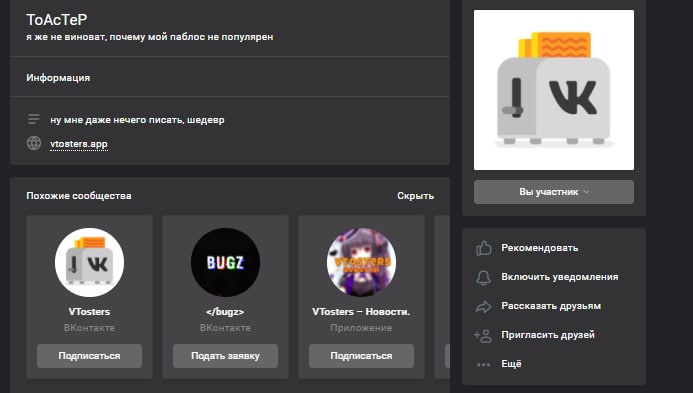Click the bell notifications icon

[x=484, y=277]
